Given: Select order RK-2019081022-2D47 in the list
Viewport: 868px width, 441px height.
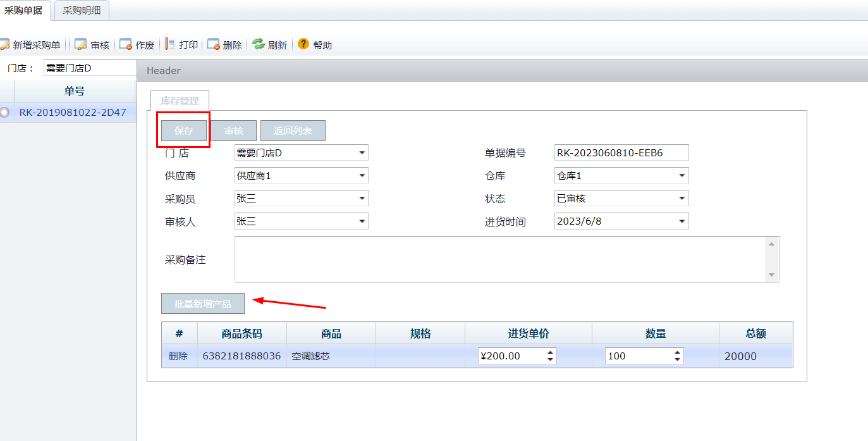Looking at the screenshot, I should pos(73,113).
